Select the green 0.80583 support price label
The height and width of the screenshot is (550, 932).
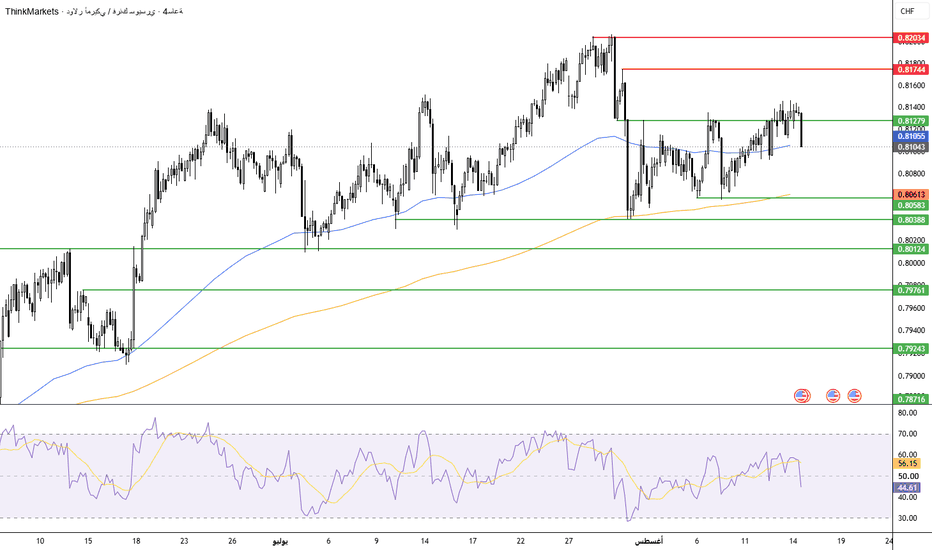click(x=911, y=205)
